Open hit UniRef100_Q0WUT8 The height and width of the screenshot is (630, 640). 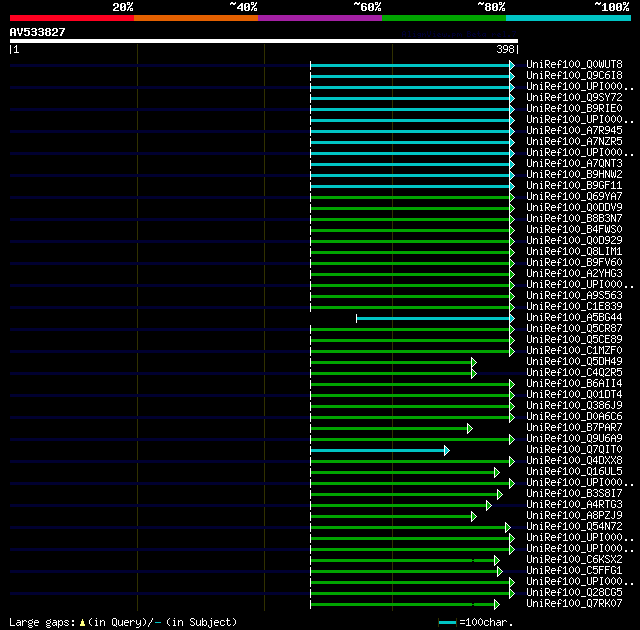tap(574, 64)
